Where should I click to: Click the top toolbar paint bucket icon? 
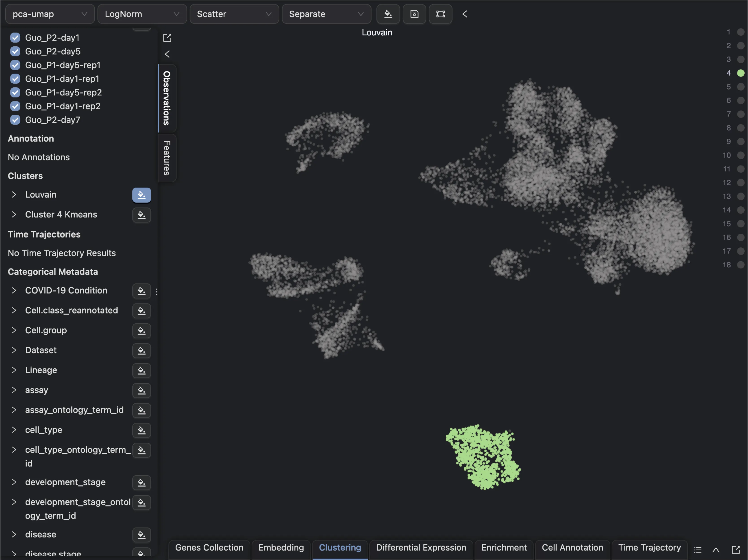388,14
